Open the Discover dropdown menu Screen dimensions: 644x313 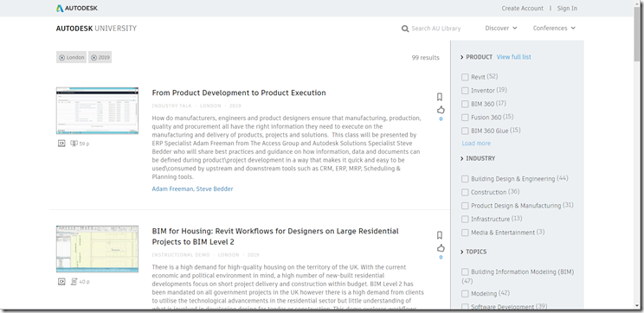tap(500, 29)
